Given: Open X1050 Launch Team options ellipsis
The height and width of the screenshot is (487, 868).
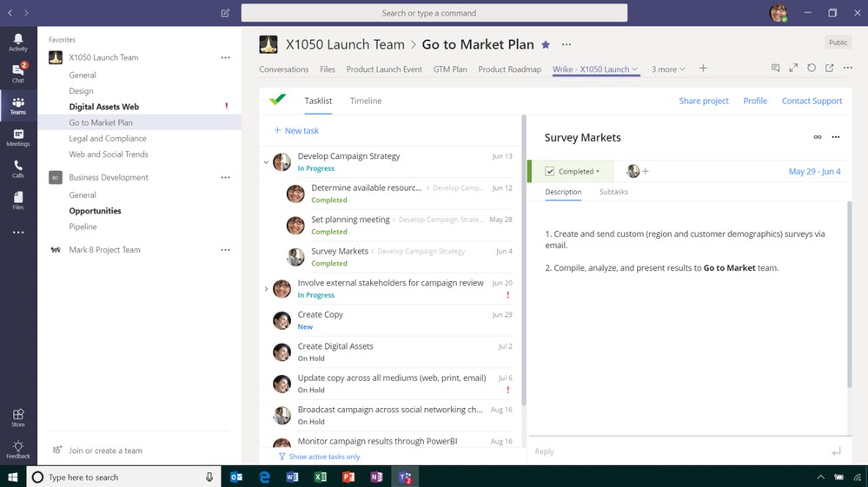Looking at the screenshot, I should coord(225,57).
